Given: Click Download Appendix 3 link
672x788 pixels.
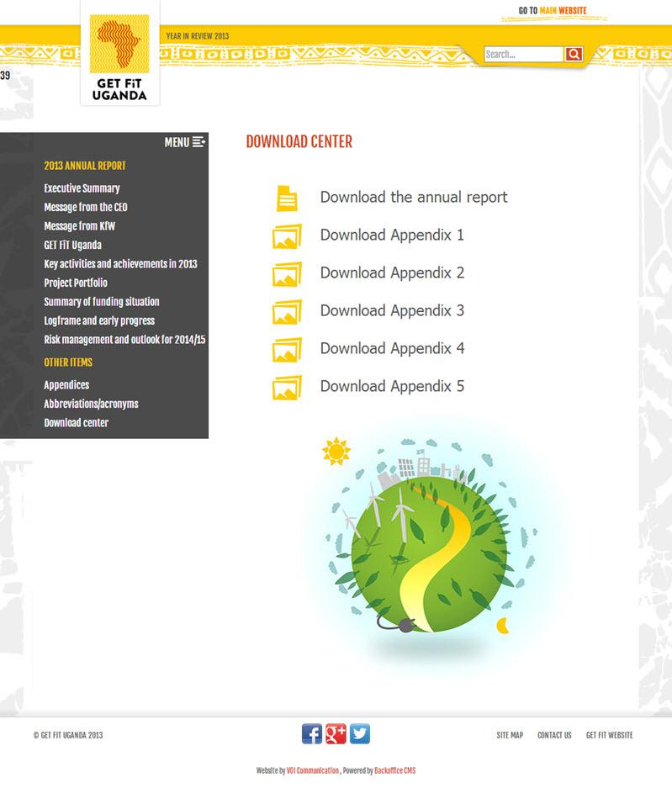Looking at the screenshot, I should click(x=392, y=310).
